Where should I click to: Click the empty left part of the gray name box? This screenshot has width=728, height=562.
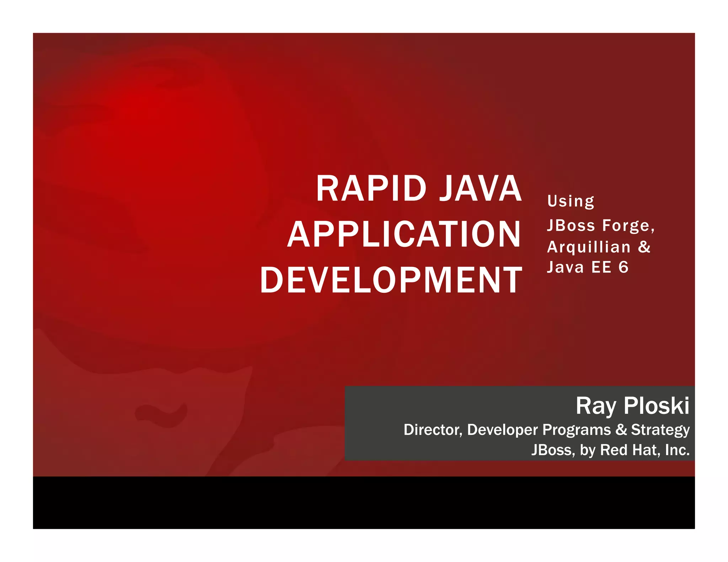tap(373, 409)
